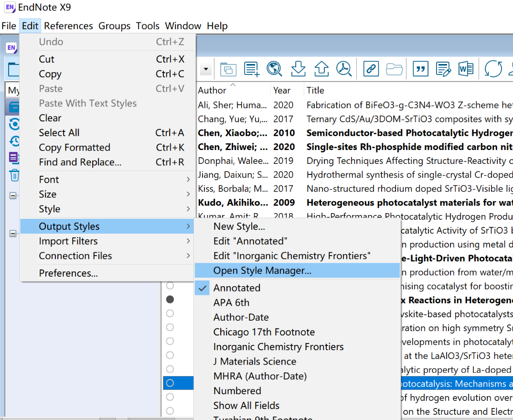This screenshot has width=513, height=420.
Task: Open the References menu
Action: tap(68, 26)
